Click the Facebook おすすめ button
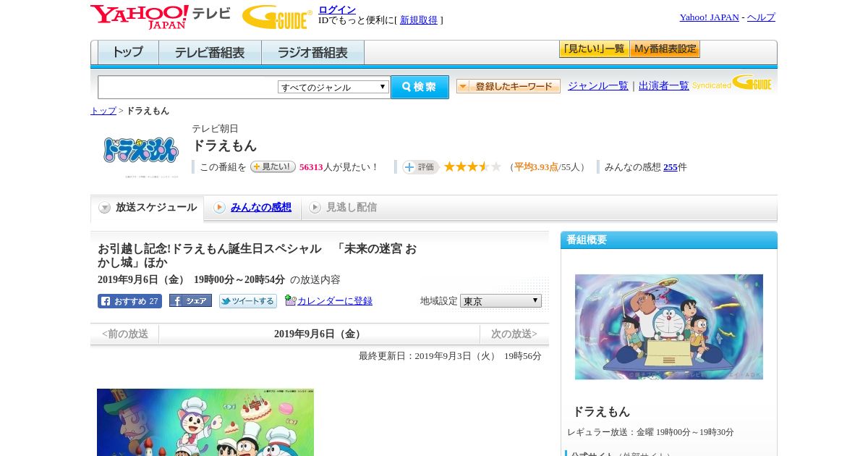Viewport: 868px width, 456px height. tap(129, 301)
